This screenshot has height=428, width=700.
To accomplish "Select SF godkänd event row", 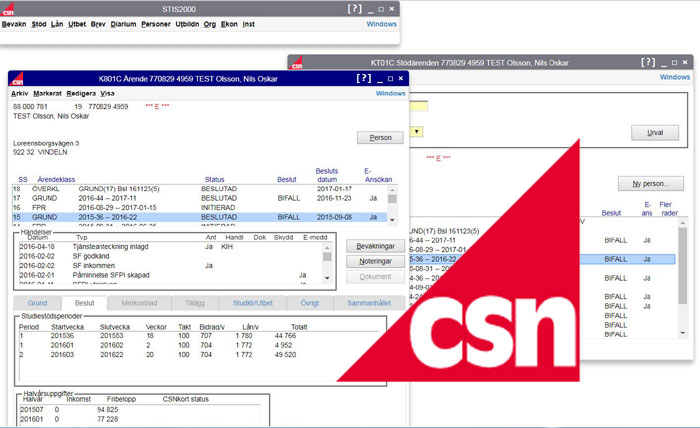I will tap(171, 256).
